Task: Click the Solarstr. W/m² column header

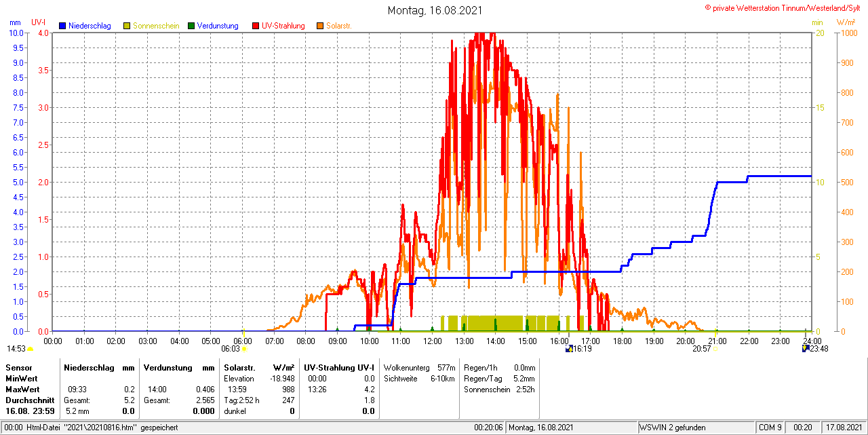Action: tap(259, 368)
